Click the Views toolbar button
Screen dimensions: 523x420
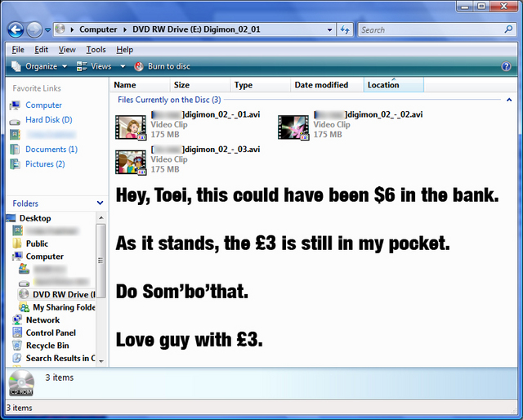(94, 66)
